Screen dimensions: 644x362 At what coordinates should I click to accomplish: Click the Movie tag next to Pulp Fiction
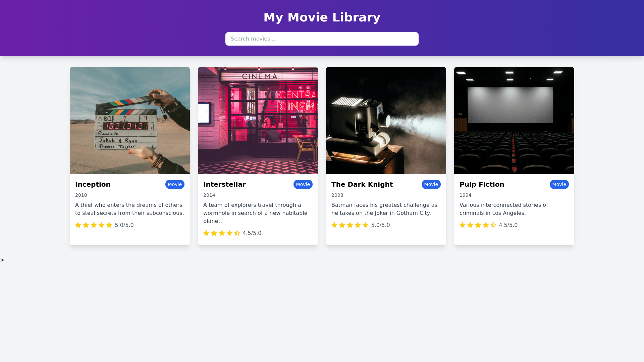pos(559,184)
